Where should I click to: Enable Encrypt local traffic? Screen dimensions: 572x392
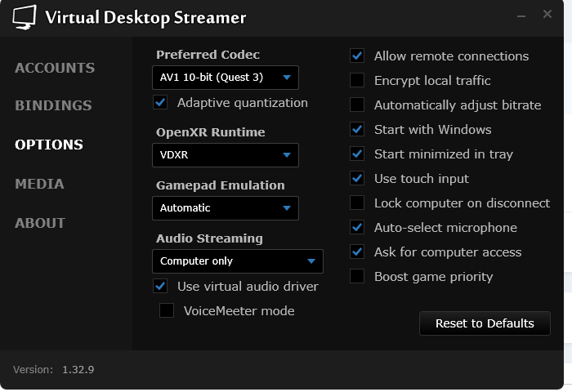click(357, 80)
